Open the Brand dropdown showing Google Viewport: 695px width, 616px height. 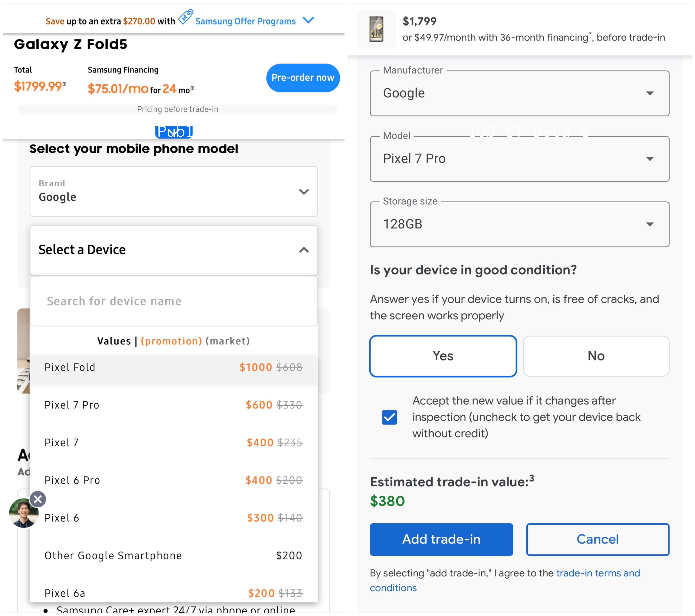coord(173,191)
